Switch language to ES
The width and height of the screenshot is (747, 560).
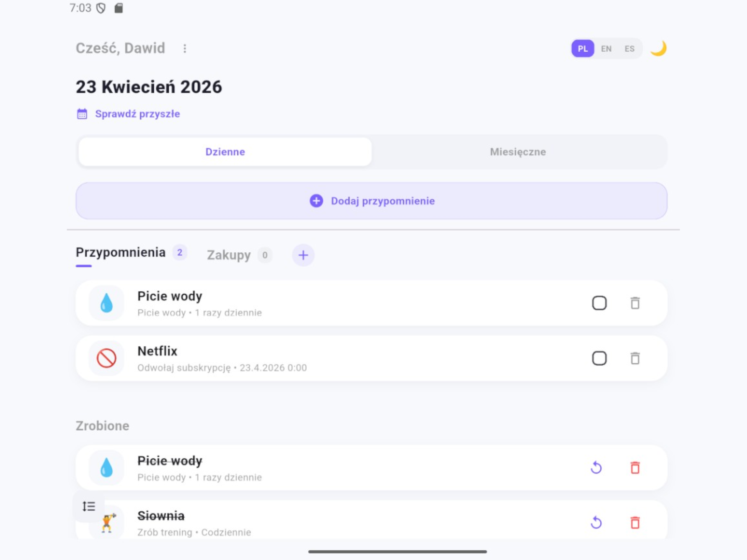tap(629, 49)
